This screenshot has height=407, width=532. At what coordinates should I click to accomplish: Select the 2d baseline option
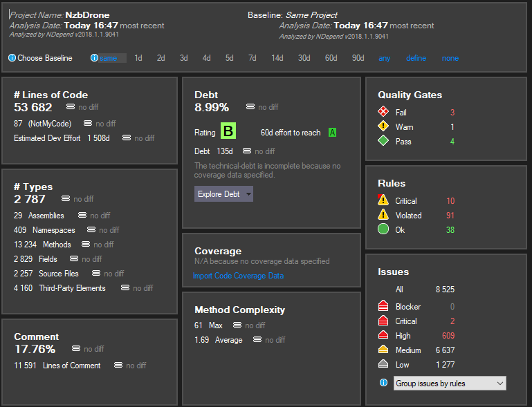(160, 58)
